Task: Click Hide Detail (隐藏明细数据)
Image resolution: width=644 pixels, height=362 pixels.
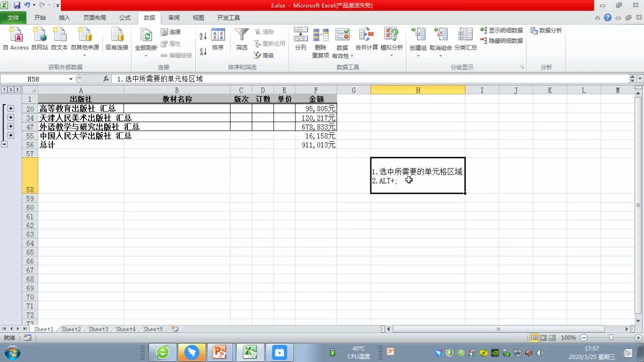Action: point(502,41)
